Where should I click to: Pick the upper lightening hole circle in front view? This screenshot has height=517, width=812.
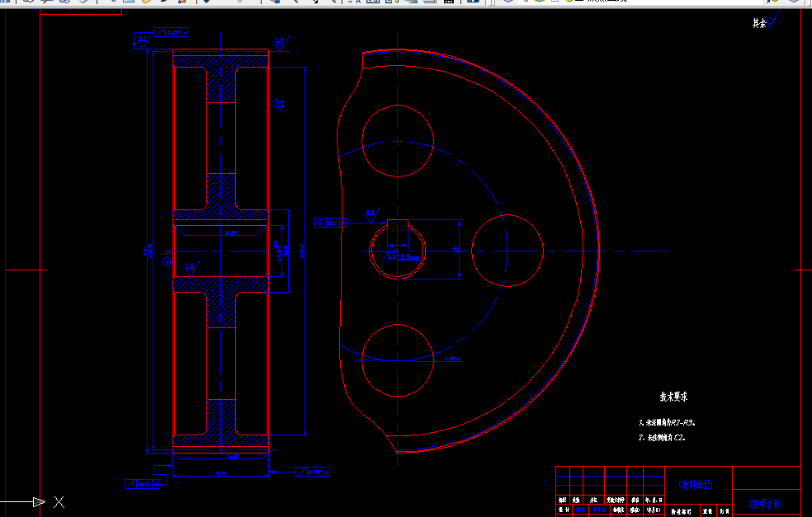(397, 141)
